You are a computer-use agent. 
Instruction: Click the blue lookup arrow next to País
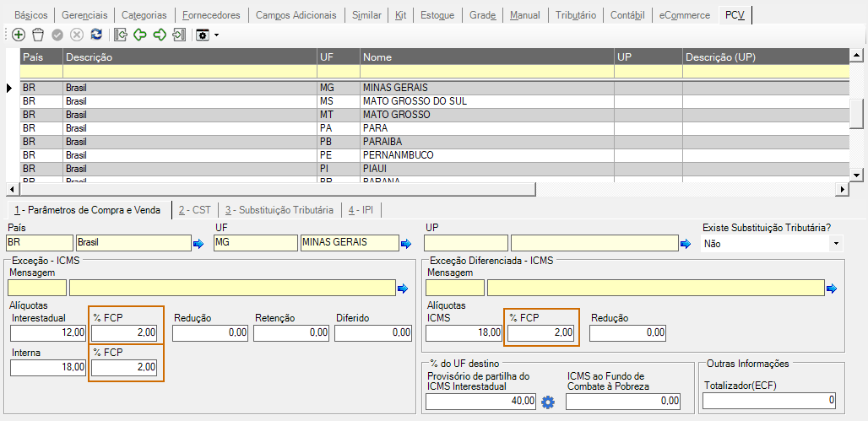click(198, 244)
